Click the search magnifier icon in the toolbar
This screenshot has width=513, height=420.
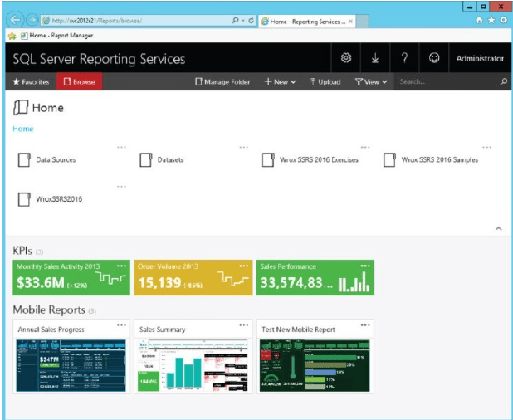pyautogui.click(x=504, y=81)
